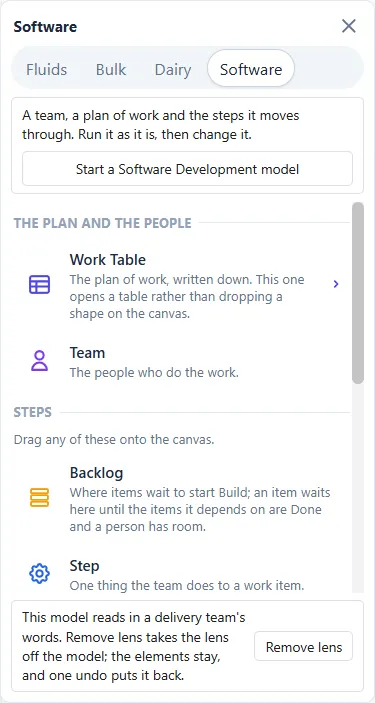Click the 'STEPS' section heading

click(33, 412)
